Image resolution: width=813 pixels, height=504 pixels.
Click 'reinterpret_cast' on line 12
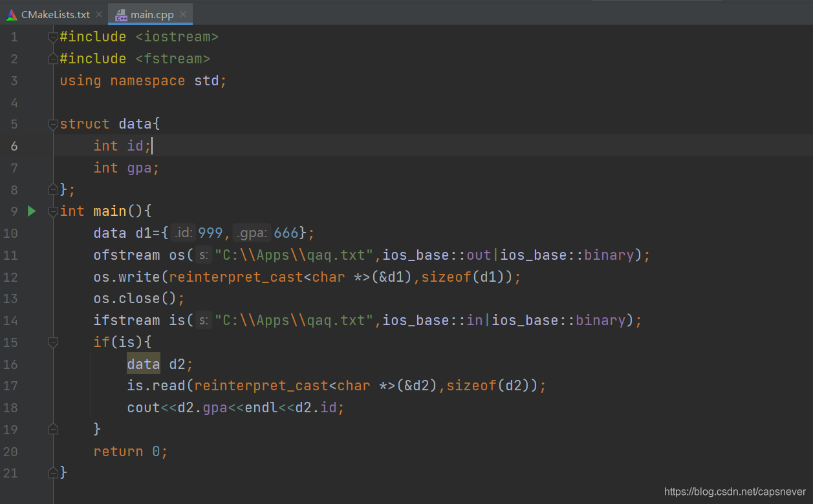[236, 277]
